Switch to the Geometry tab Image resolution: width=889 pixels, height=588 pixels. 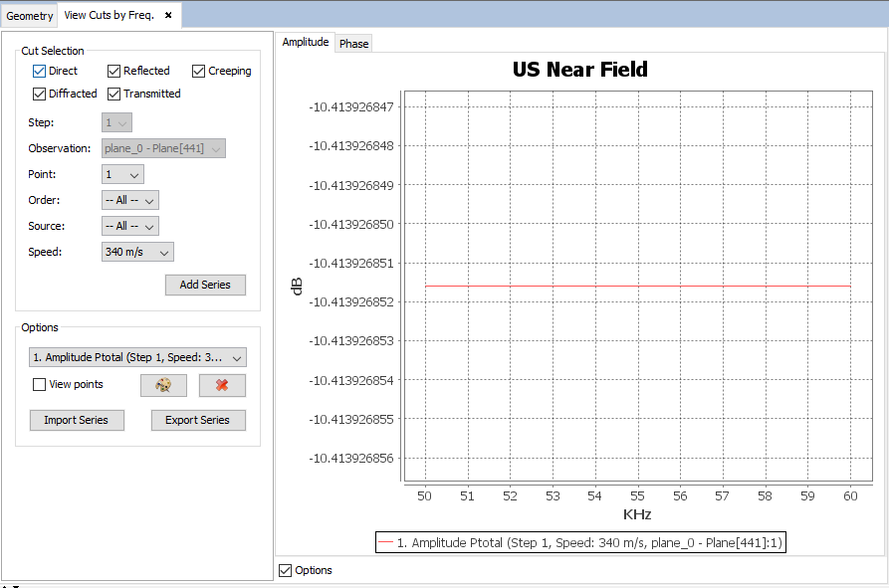point(30,16)
